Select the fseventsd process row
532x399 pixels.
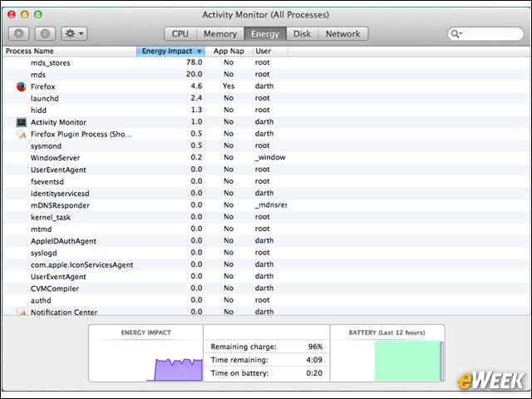(266, 181)
